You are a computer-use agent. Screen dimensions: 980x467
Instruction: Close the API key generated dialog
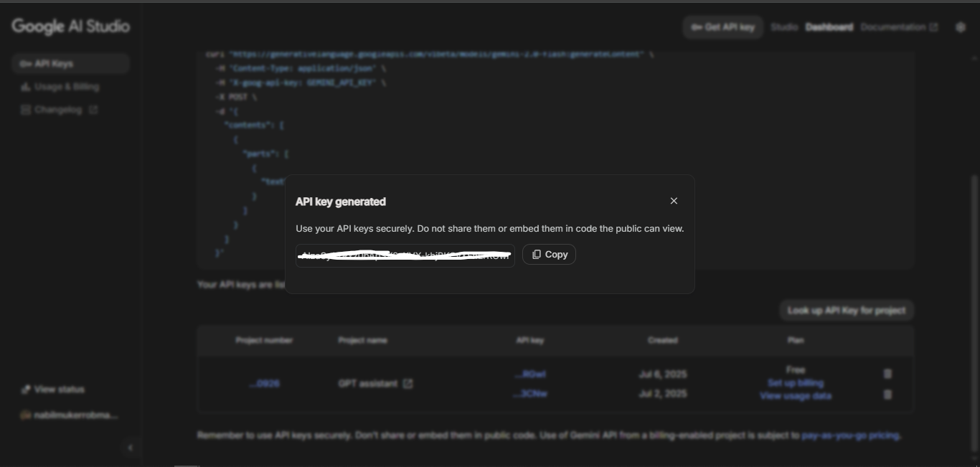[x=674, y=201]
